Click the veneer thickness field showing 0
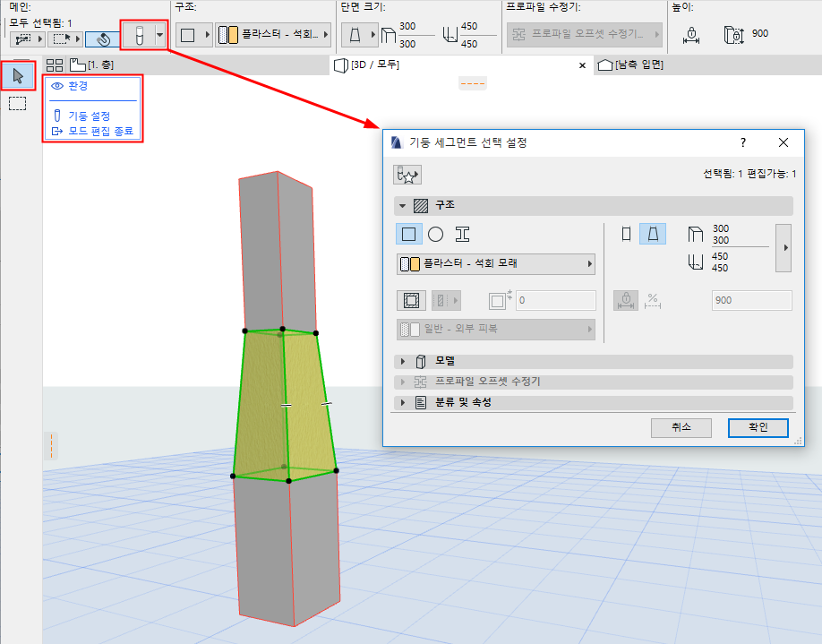Viewport: 822px width, 644px height. (556, 300)
